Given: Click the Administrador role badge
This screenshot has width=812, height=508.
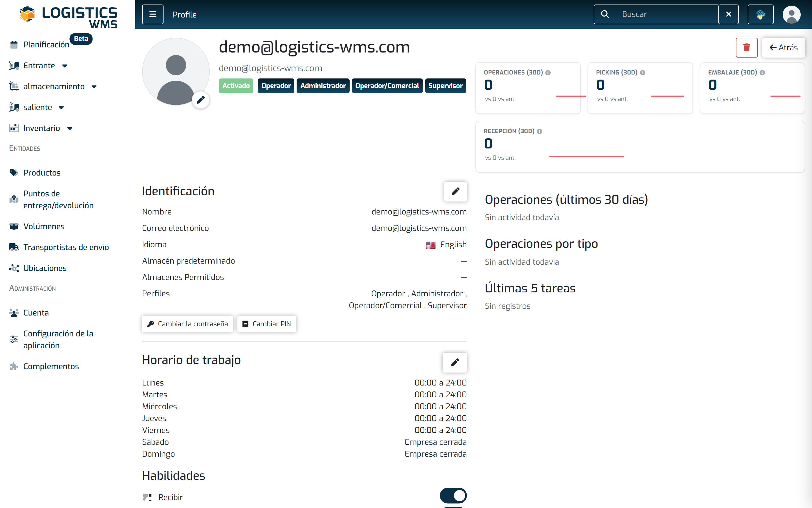Looking at the screenshot, I should (x=323, y=86).
